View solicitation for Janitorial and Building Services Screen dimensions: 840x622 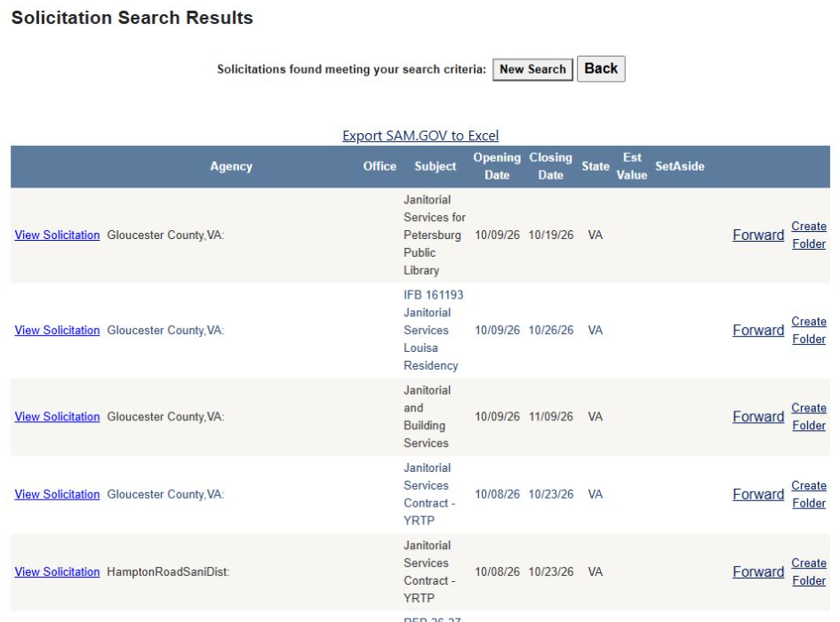coord(57,417)
